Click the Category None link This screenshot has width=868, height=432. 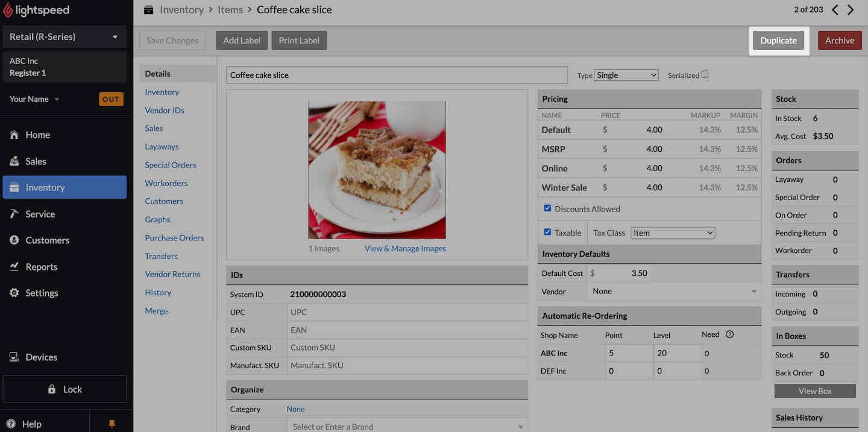click(295, 409)
